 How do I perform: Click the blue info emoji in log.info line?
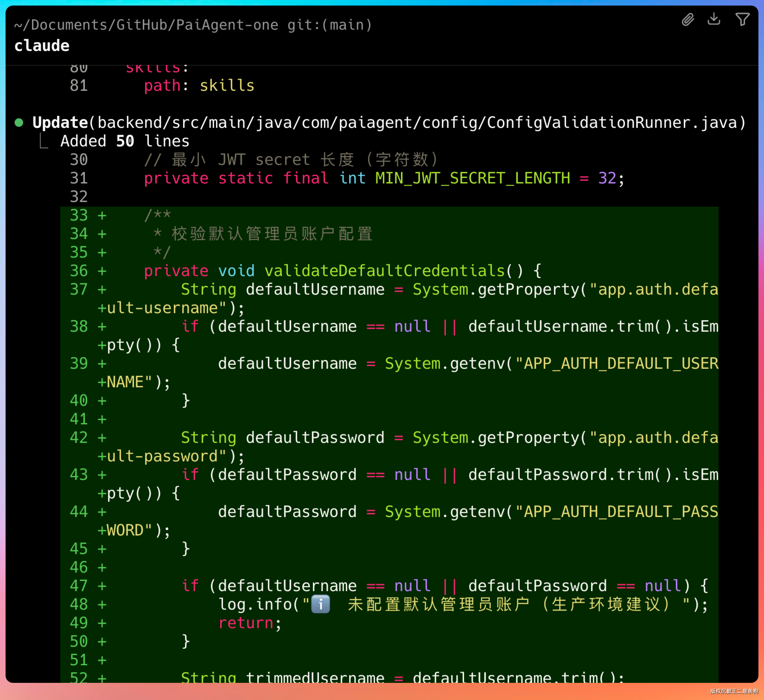click(x=320, y=604)
